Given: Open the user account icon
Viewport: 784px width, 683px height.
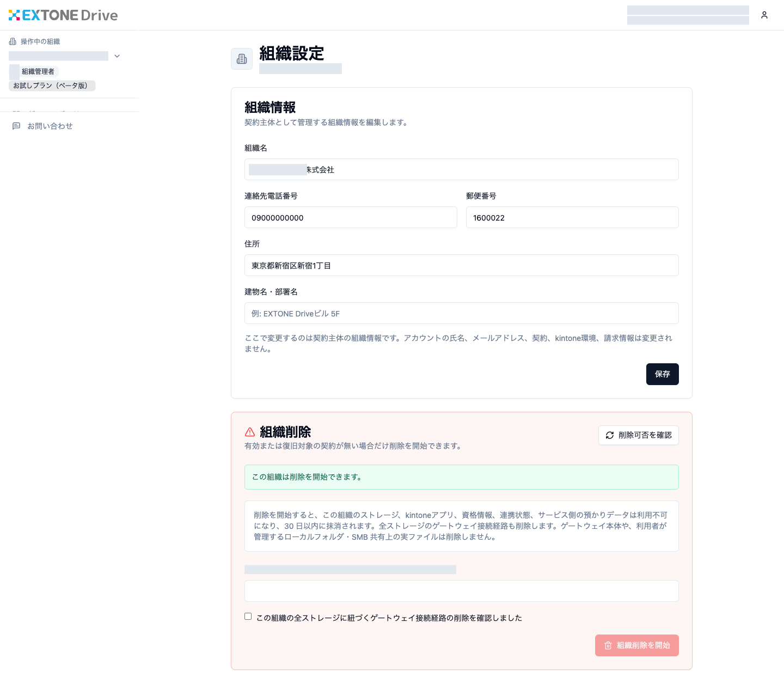Looking at the screenshot, I should [x=764, y=15].
